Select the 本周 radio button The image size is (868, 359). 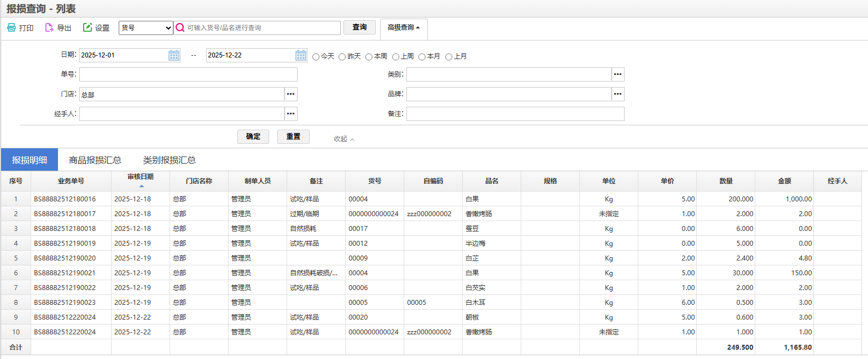click(x=369, y=57)
